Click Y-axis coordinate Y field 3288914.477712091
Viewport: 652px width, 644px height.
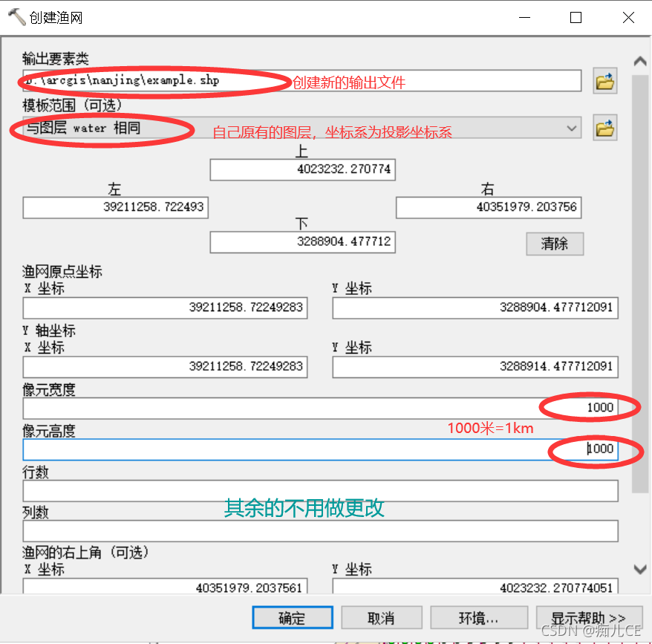[x=475, y=366]
